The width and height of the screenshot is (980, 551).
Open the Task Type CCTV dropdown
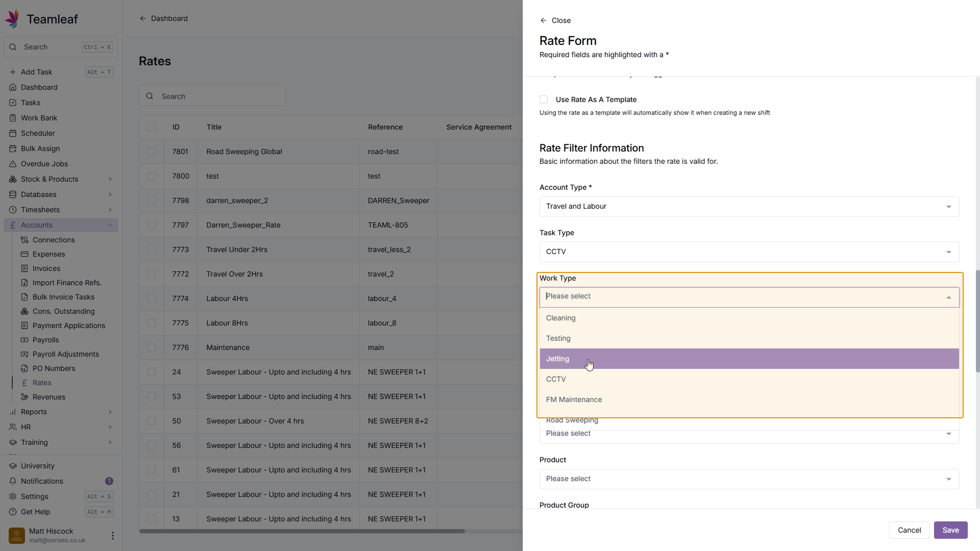point(749,252)
